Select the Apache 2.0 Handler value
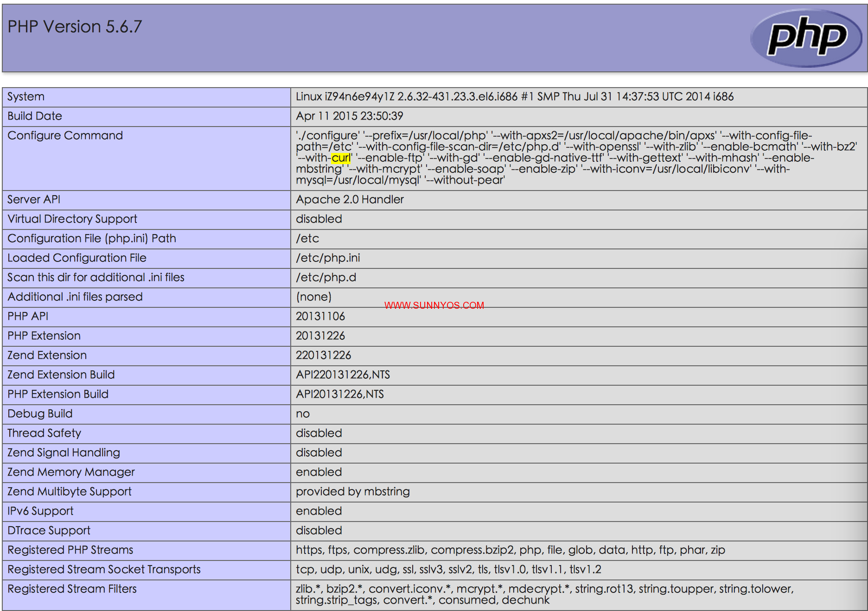The width and height of the screenshot is (868, 611). pyautogui.click(x=350, y=200)
